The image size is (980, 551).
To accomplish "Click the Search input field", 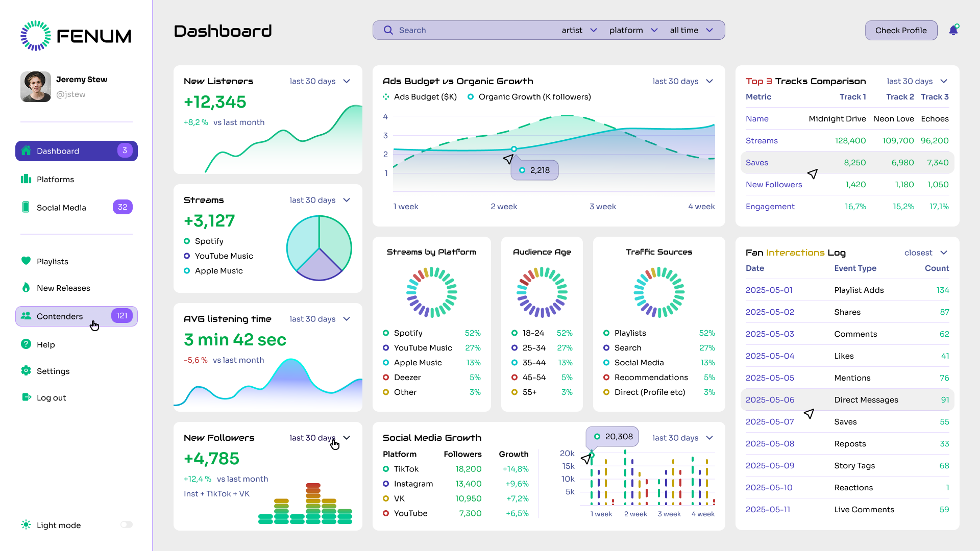I will tap(475, 30).
